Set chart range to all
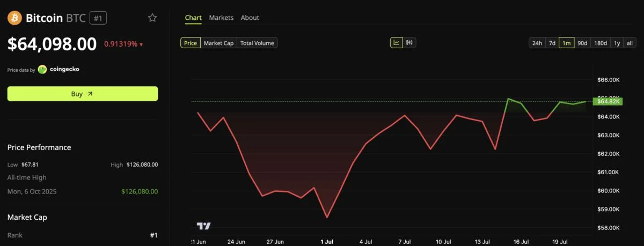 point(630,43)
